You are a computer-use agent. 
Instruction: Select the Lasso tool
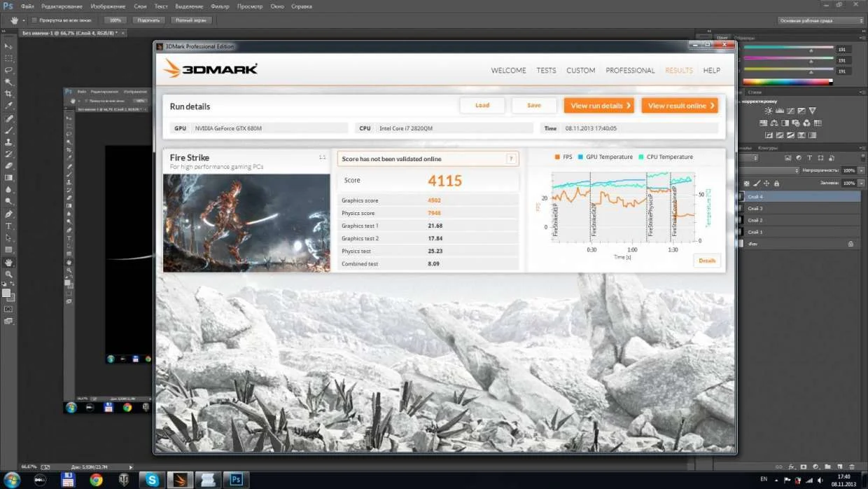[x=8, y=69]
